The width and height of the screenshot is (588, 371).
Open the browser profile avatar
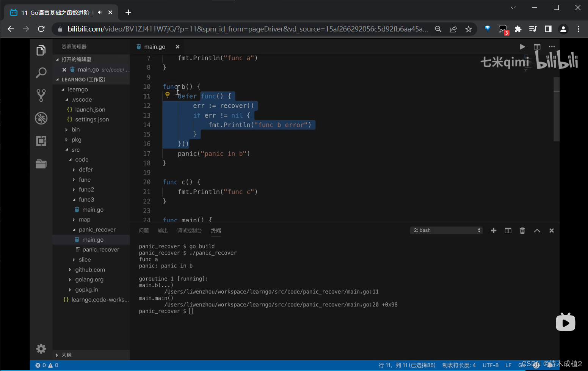point(563,29)
